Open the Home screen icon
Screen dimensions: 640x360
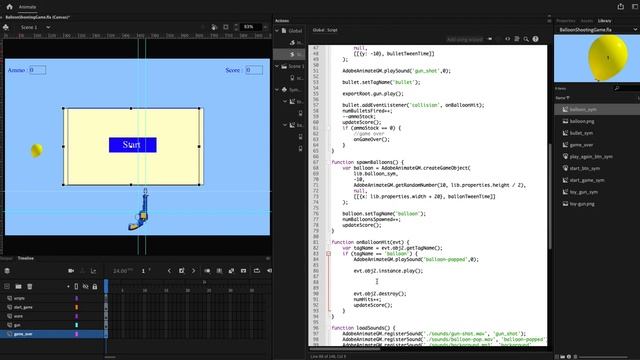9,7
